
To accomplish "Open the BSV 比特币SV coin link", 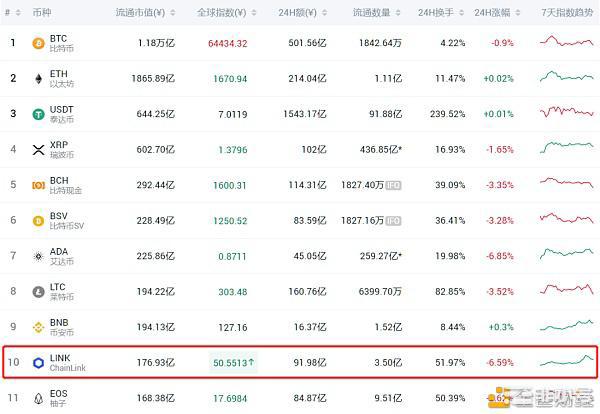I will pos(67,221).
